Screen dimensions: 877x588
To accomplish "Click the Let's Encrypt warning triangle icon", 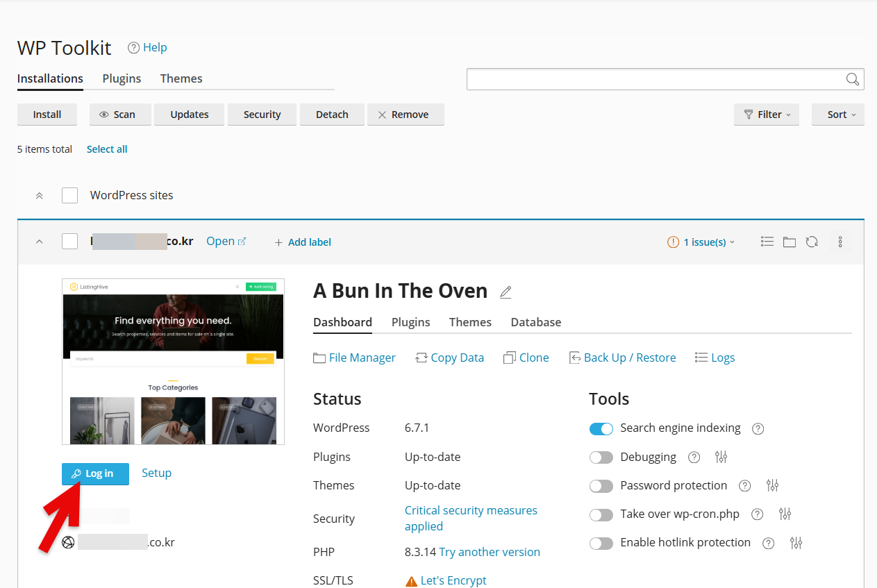I will 411,581.
